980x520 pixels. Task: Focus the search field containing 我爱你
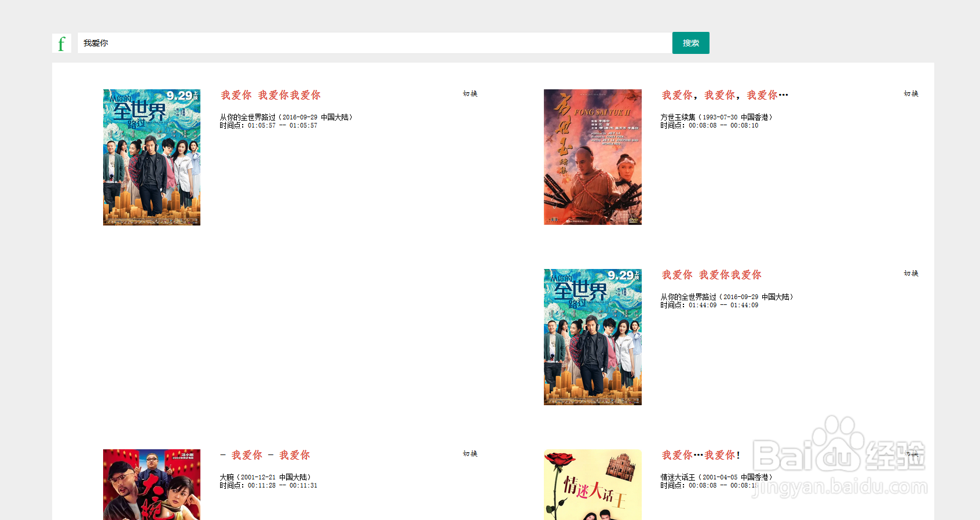(x=375, y=43)
